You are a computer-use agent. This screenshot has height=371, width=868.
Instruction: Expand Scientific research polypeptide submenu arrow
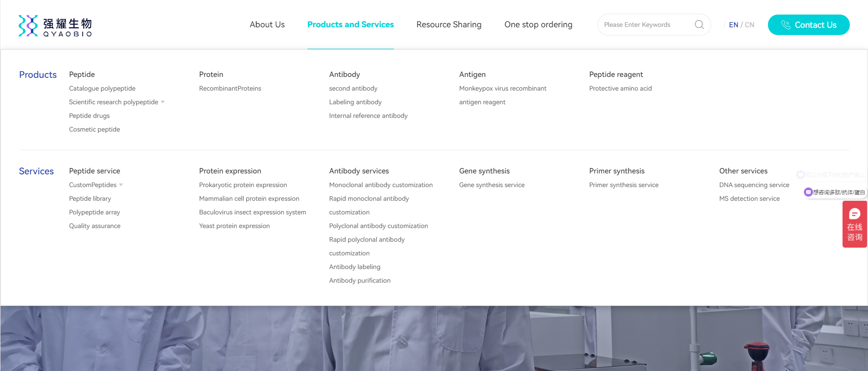pos(163,102)
